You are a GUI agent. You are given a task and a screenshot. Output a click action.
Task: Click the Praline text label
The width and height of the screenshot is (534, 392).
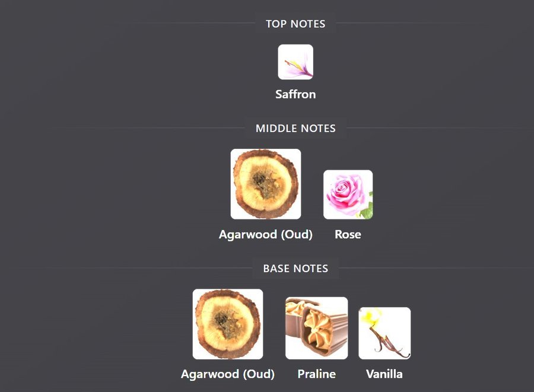coord(316,374)
